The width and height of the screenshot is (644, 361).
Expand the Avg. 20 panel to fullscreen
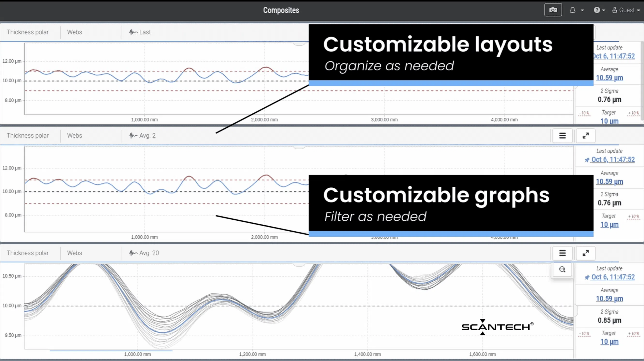point(585,253)
